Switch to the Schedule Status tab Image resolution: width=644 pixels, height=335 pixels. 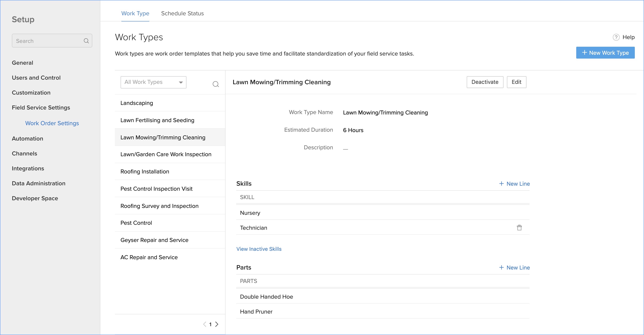click(x=182, y=14)
